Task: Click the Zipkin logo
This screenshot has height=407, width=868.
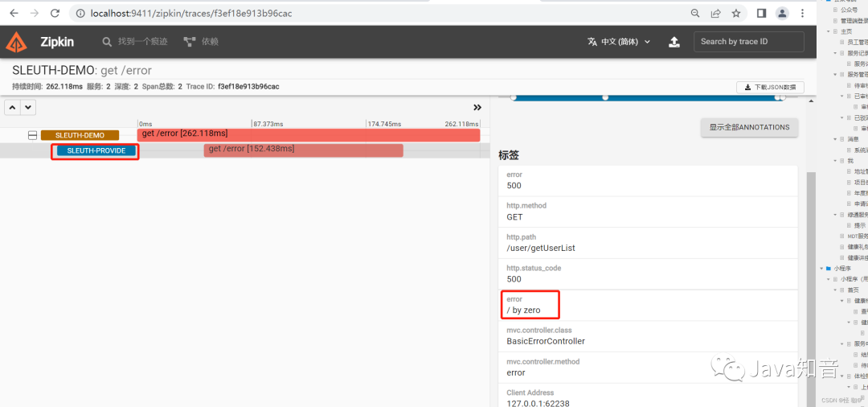Action: pyautogui.click(x=16, y=42)
